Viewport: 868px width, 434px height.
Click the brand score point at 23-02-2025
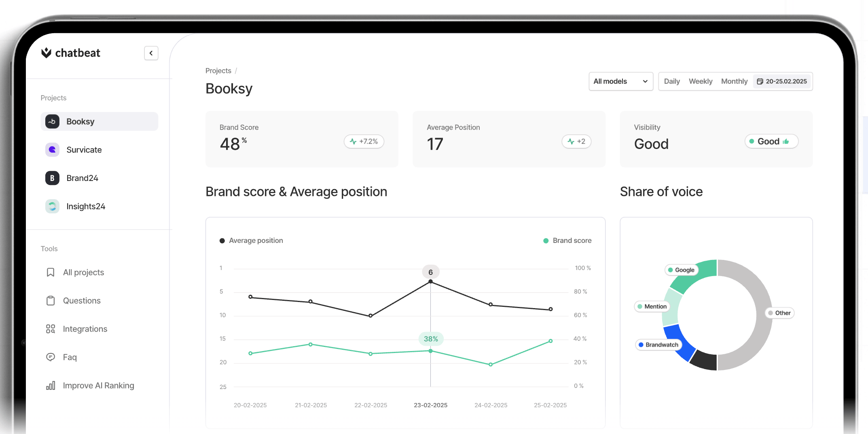pyautogui.click(x=430, y=351)
